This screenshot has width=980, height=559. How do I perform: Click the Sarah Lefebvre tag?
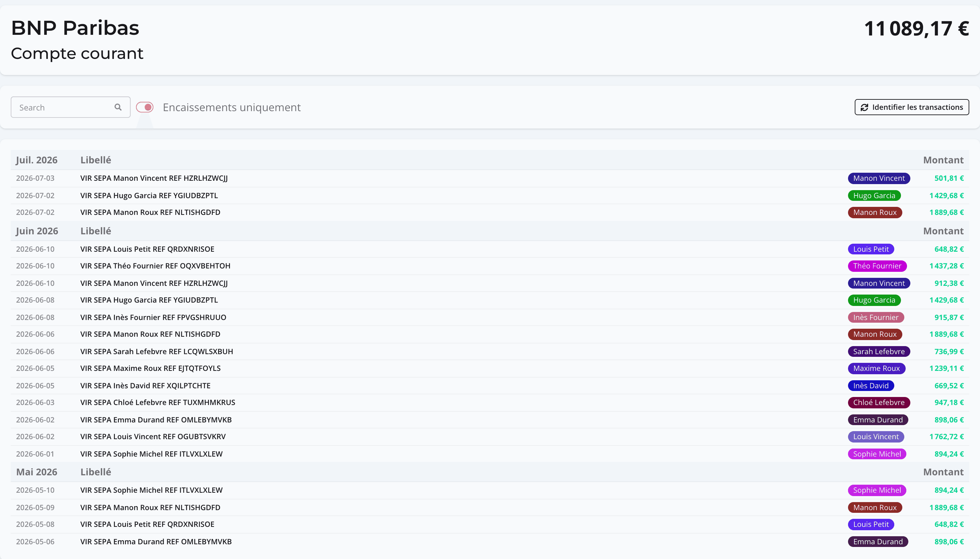click(879, 352)
